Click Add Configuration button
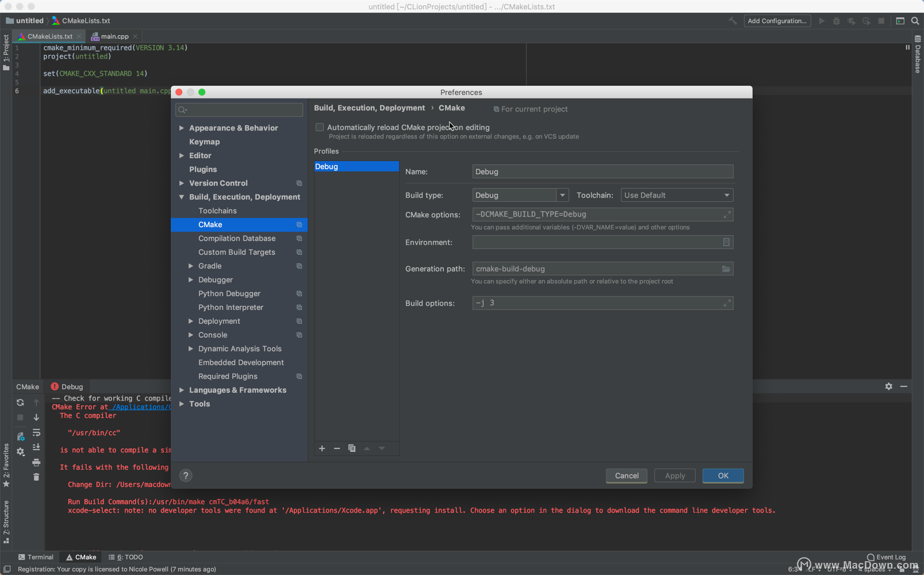924x575 pixels. pyautogui.click(x=777, y=21)
